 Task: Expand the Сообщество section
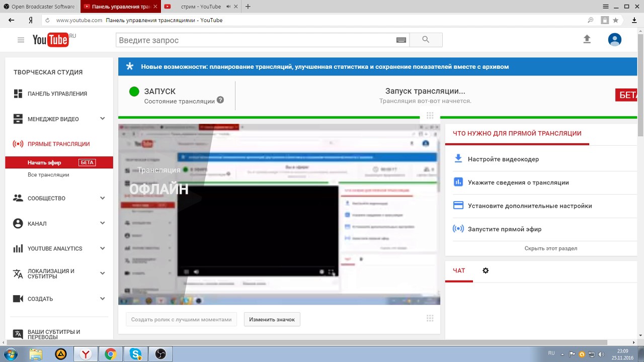tap(102, 198)
